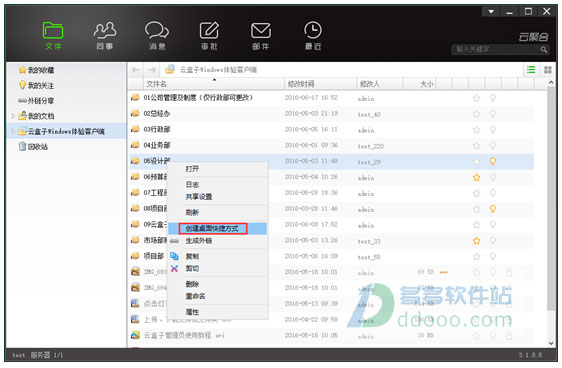This screenshot has height=368, width=562.
Task: Choose 共享设置 from context menu
Action: [x=218, y=197]
